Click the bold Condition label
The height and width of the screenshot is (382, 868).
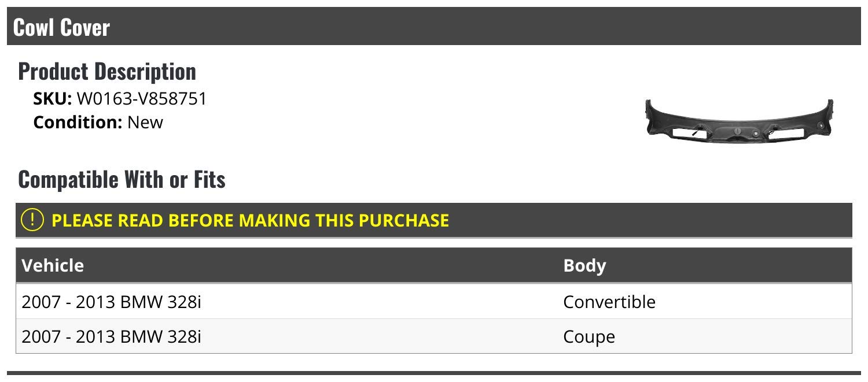78,122
